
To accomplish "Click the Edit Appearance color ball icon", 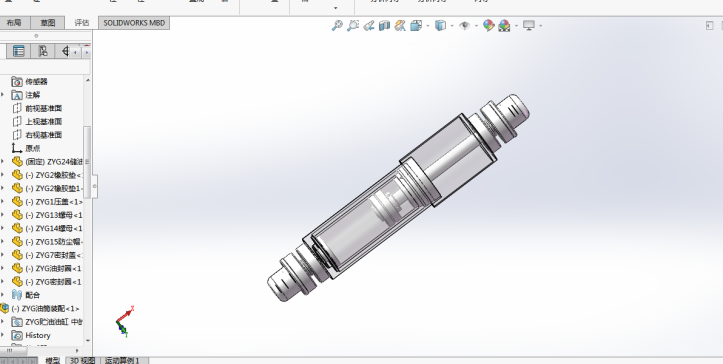I will 488,26.
